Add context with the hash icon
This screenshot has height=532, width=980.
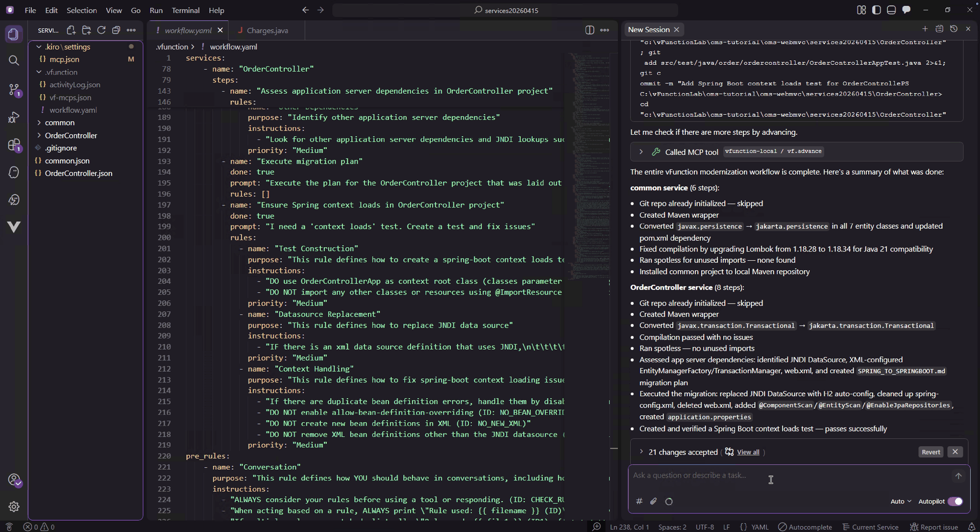(x=639, y=501)
